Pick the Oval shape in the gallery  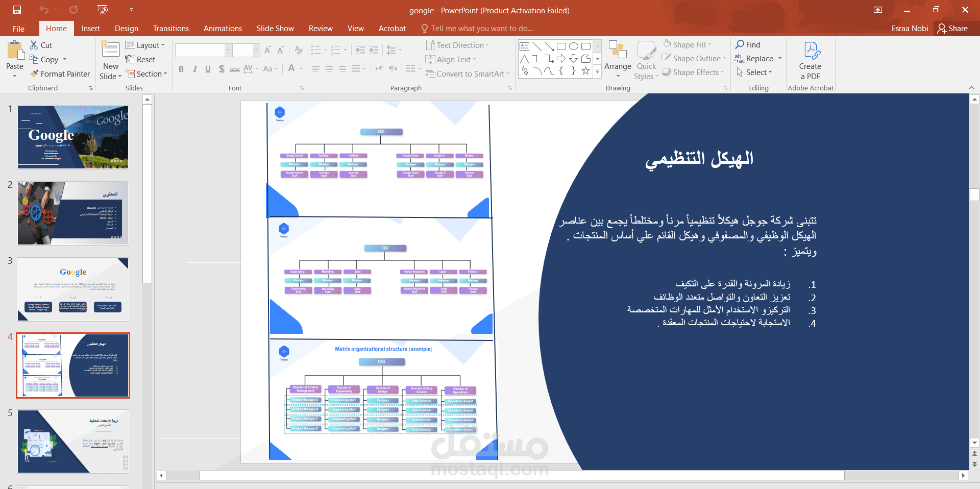(x=573, y=46)
